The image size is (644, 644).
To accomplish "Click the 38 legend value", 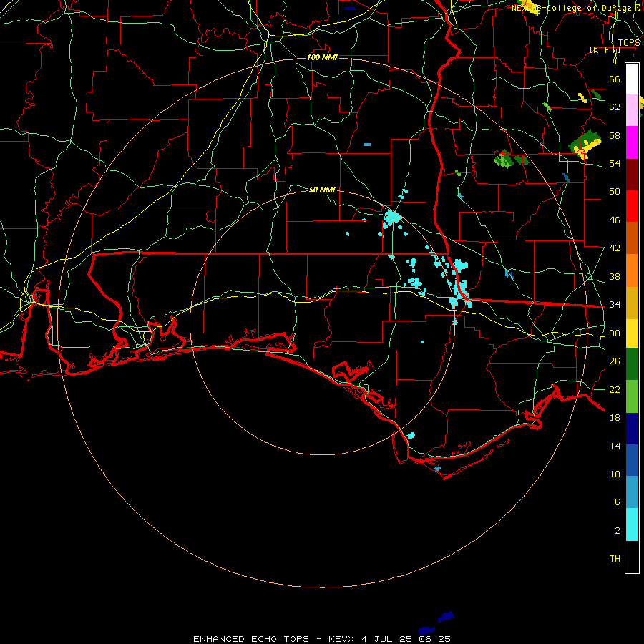I will tap(615, 276).
